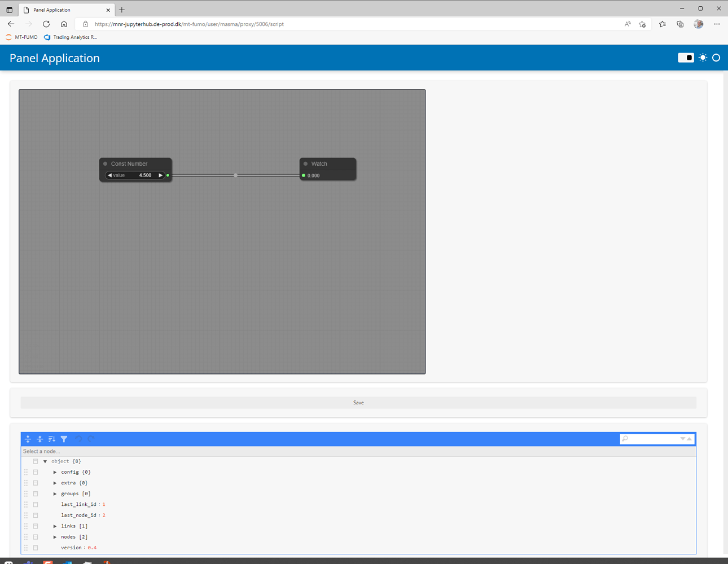The height and width of the screenshot is (564, 728).
Task: Tick the checkbox next to version 0.4
Action: click(36, 547)
